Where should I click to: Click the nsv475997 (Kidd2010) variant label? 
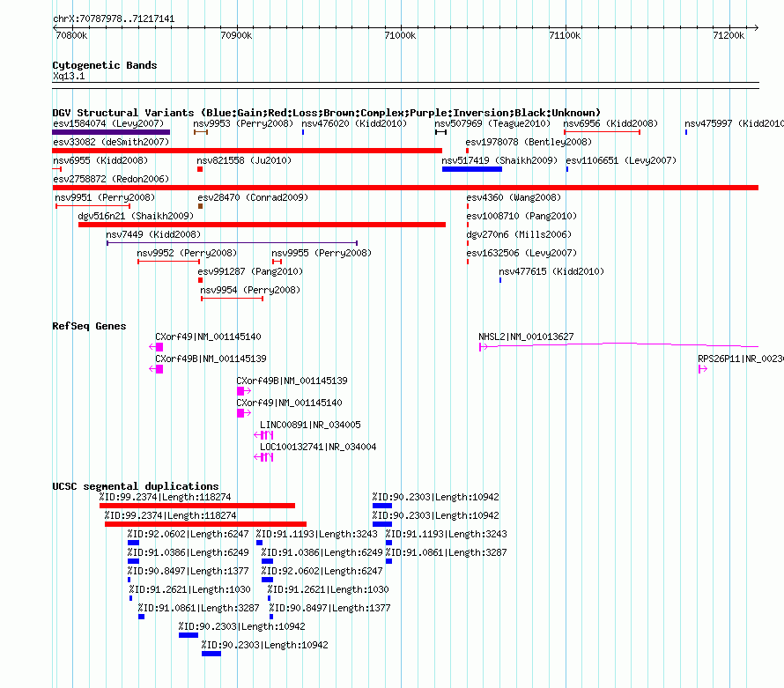[x=734, y=123]
